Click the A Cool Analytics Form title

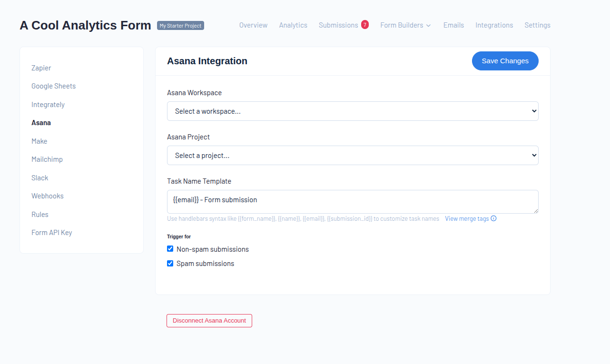tap(85, 26)
